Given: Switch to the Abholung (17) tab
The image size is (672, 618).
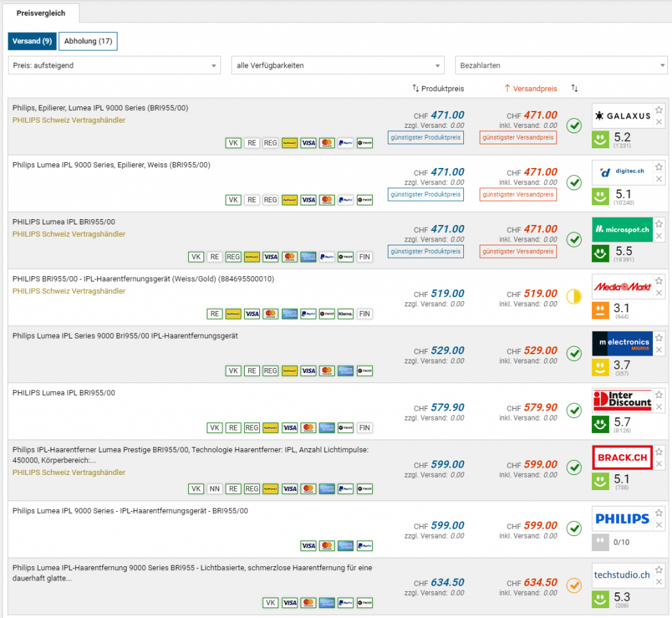Looking at the screenshot, I should (x=88, y=41).
